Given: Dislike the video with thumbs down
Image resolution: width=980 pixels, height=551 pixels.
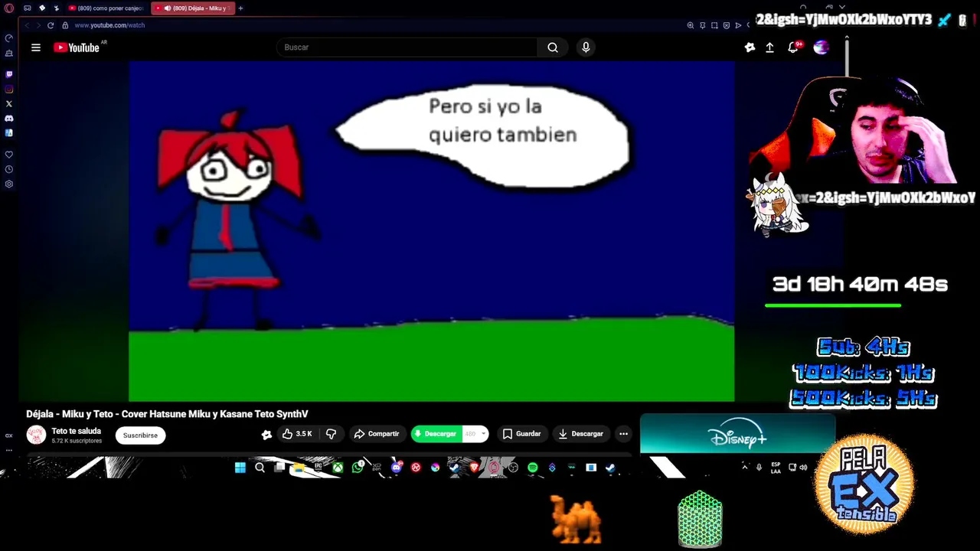Looking at the screenshot, I should 331,434.
